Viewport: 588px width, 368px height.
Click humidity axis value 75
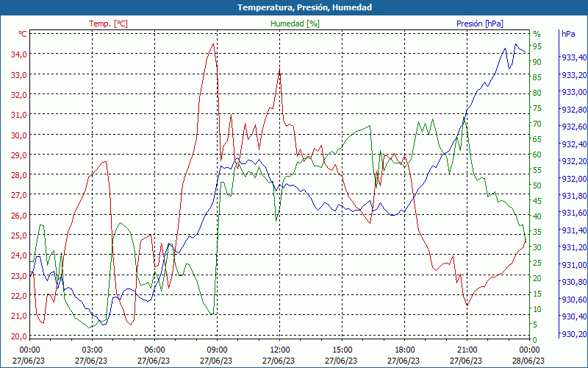point(537,108)
